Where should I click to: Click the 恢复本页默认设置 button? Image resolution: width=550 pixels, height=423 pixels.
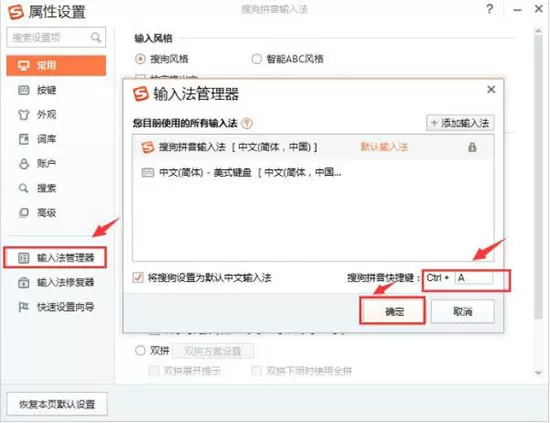pos(57,404)
